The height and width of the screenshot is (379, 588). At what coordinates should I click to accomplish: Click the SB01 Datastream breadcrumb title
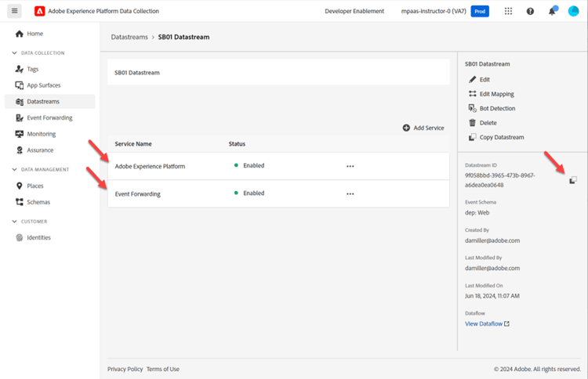pyautogui.click(x=183, y=37)
